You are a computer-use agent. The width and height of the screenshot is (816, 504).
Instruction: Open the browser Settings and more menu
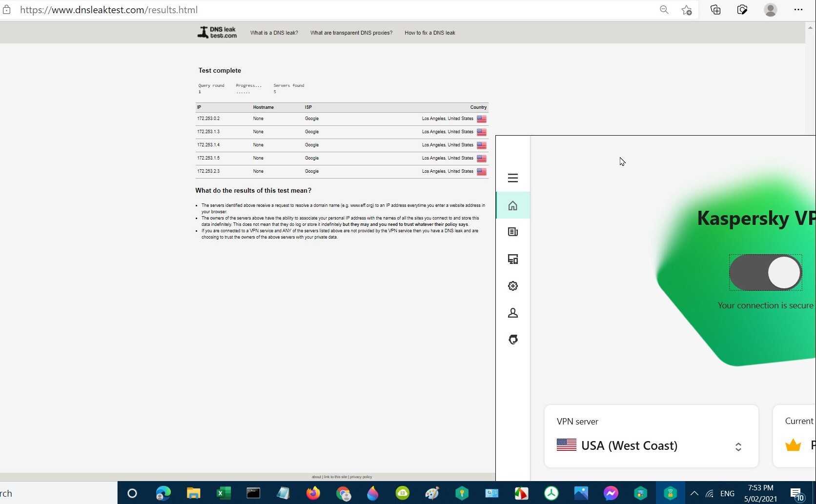(798, 10)
